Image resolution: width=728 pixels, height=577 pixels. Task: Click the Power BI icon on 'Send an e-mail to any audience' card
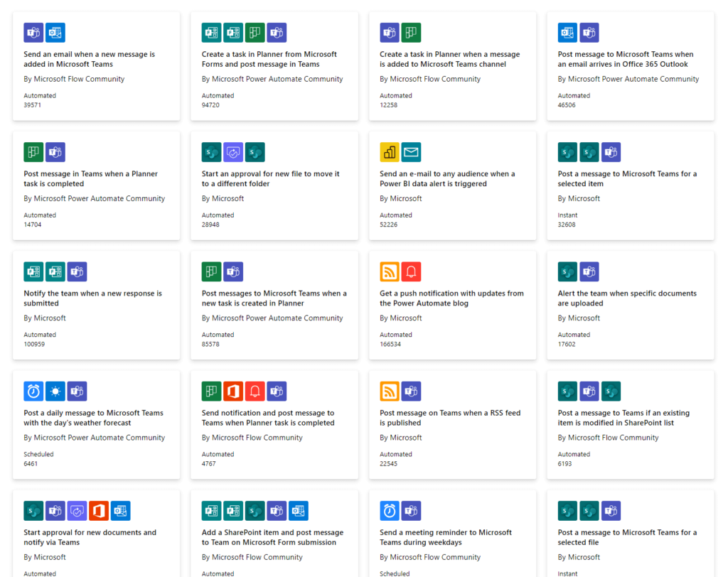tap(390, 152)
